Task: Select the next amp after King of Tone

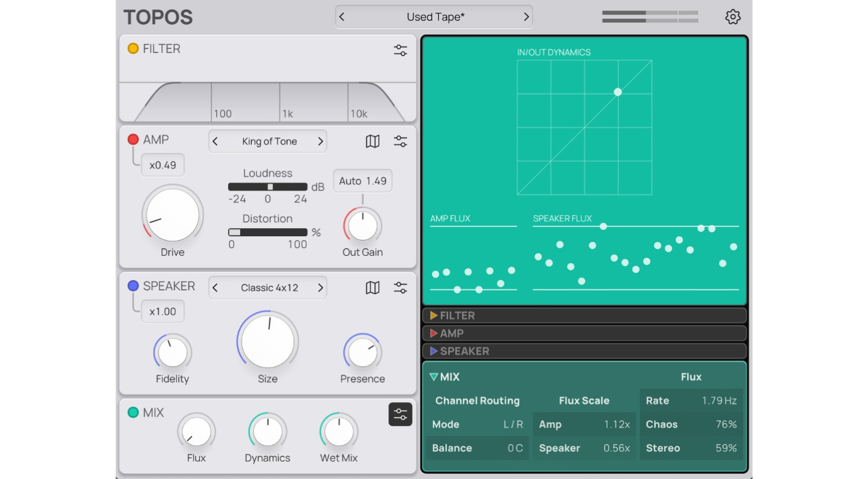Action: coord(320,141)
